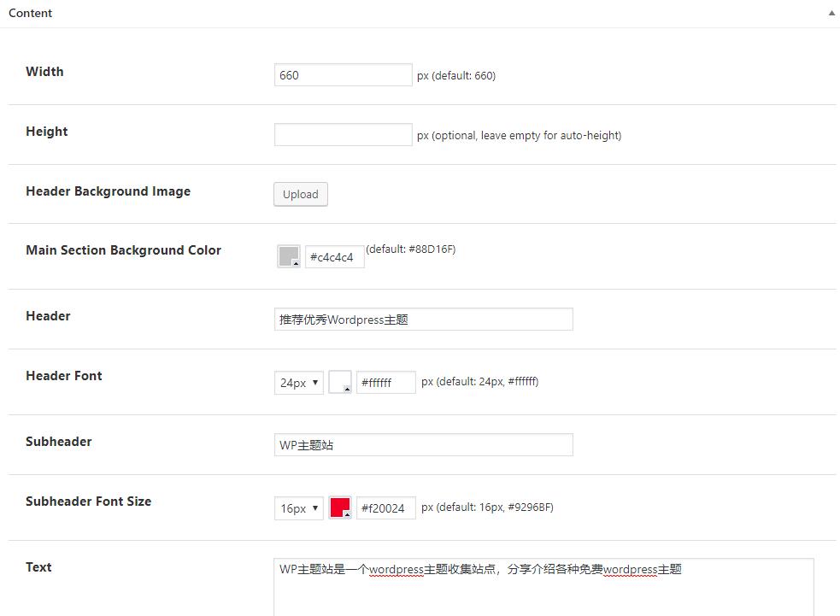Click the arrow under the white color box
Image resolution: width=840 pixels, height=616 pixels.
point(345,390)
